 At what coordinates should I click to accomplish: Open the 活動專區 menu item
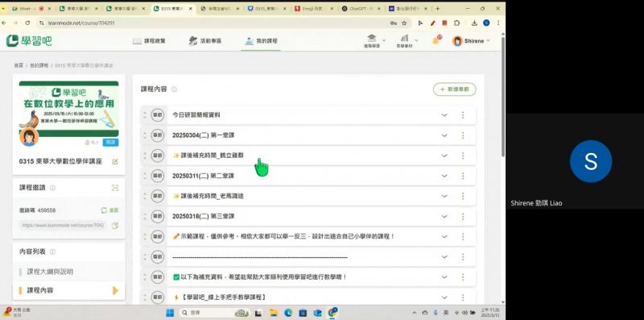click(205, 41)
